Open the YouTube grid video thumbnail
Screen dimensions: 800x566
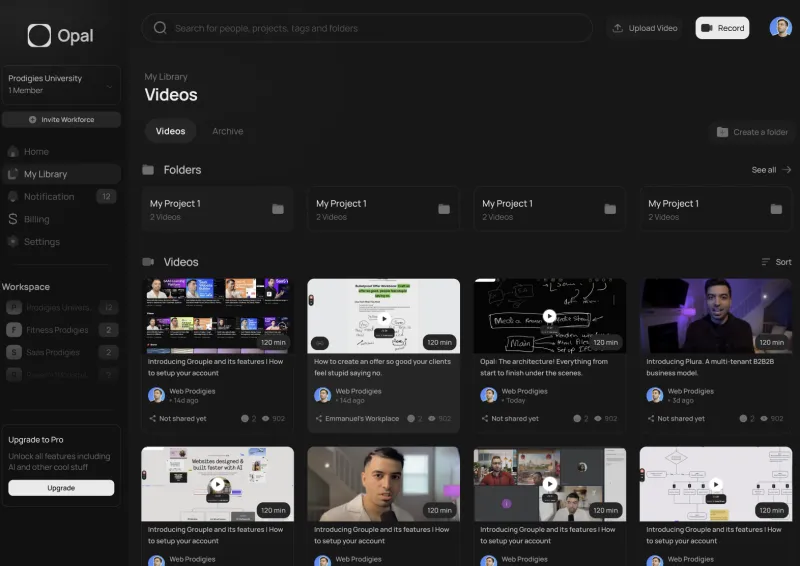(x=218, y=315)
